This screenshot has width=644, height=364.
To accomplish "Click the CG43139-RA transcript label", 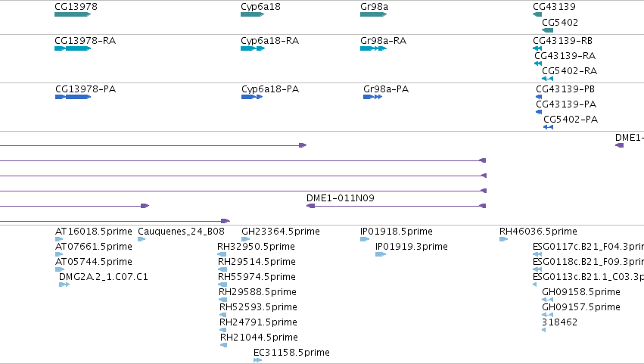I will coord(565,56).
